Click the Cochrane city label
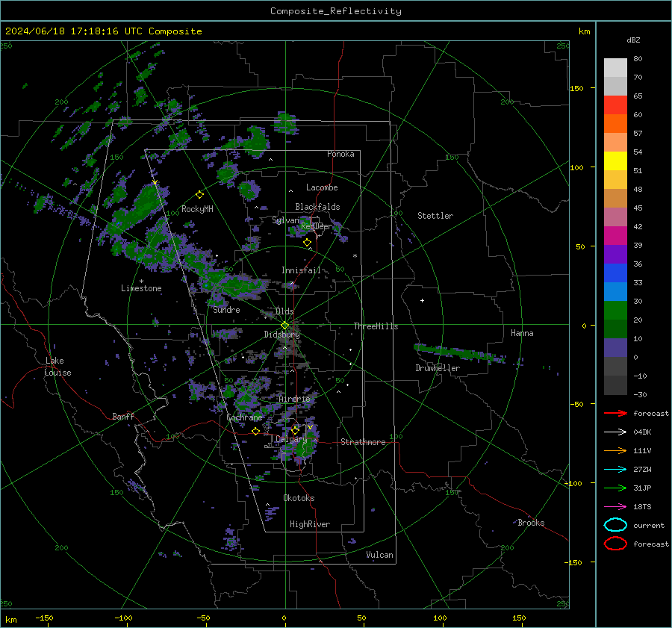 pyautogui.click(x=244, y=417)
